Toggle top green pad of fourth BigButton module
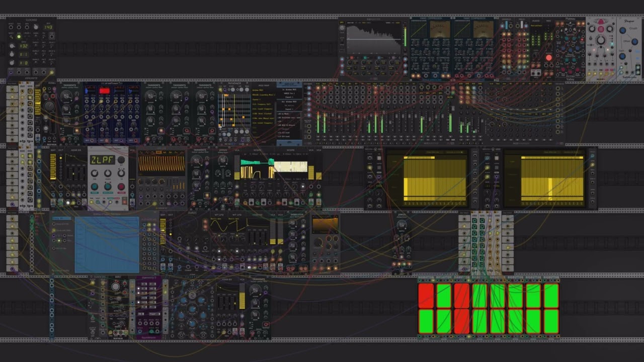This screenshot has height=362, width=644. tap(479, 296)
